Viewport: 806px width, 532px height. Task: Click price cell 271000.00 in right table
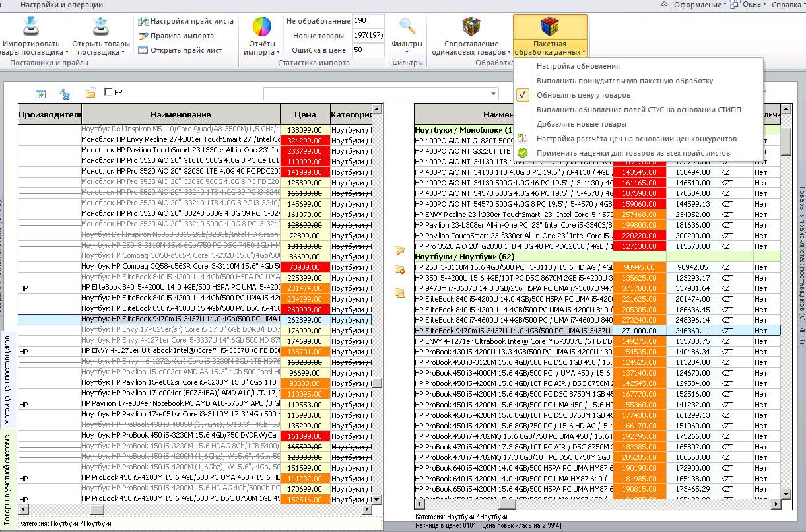(639, 331)
